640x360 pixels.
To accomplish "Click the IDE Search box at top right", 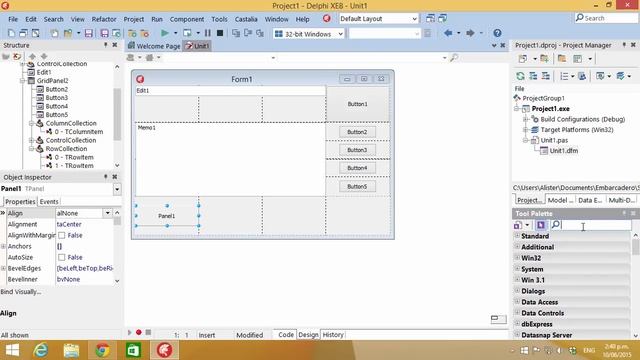I will pos(606,18).
